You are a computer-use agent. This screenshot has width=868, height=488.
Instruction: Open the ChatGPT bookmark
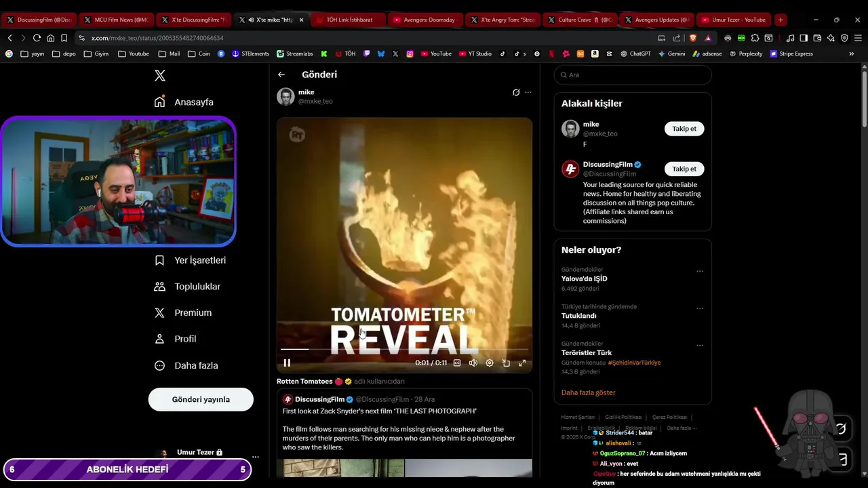pos(635,54)
